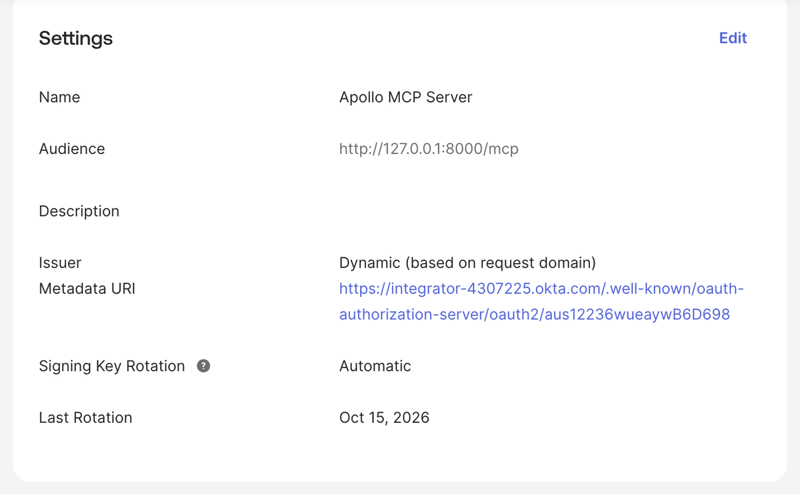Open the Metadata URI okta.com link
The width and height of the screenshot is (800, 494).
[x=541, y=302]
